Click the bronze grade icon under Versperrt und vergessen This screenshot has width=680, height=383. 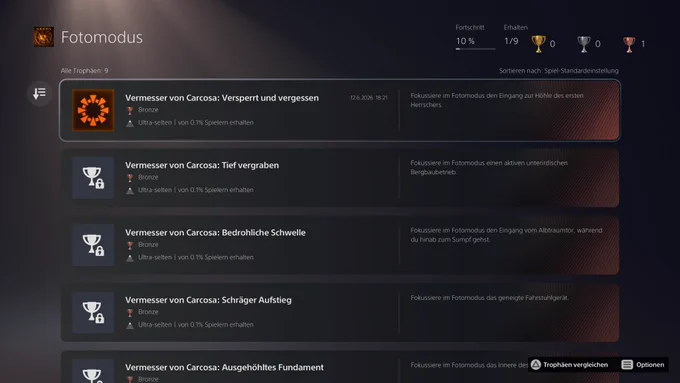click(130, 111)
